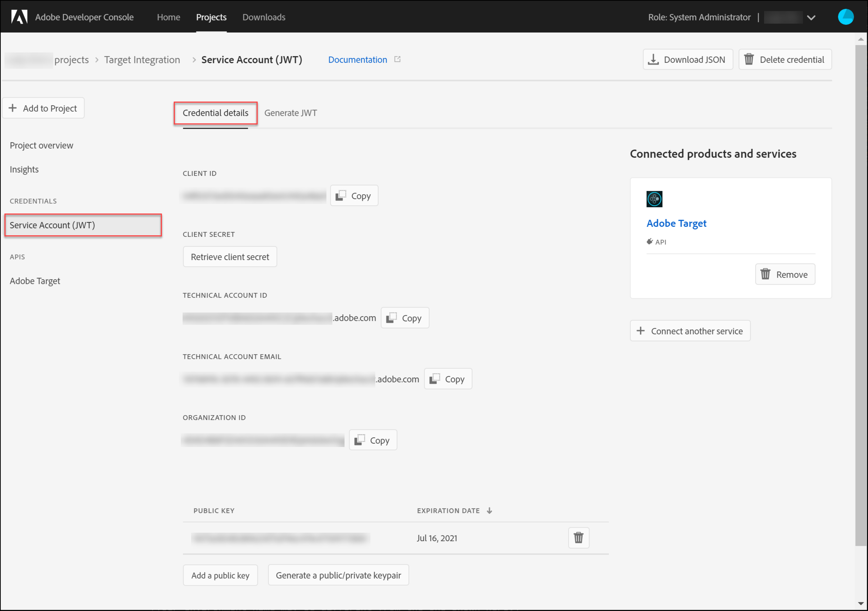Click the vertical scrollbar down arrow
The height and width of the screenshot is (611, 868).
point(861,603)
